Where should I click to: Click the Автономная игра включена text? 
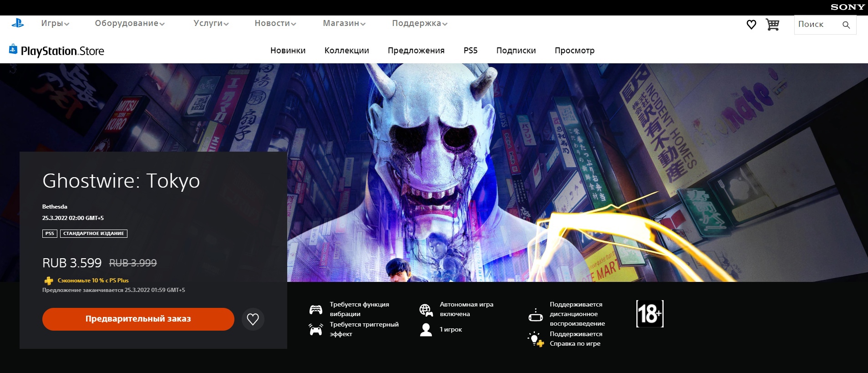[467, 309]
